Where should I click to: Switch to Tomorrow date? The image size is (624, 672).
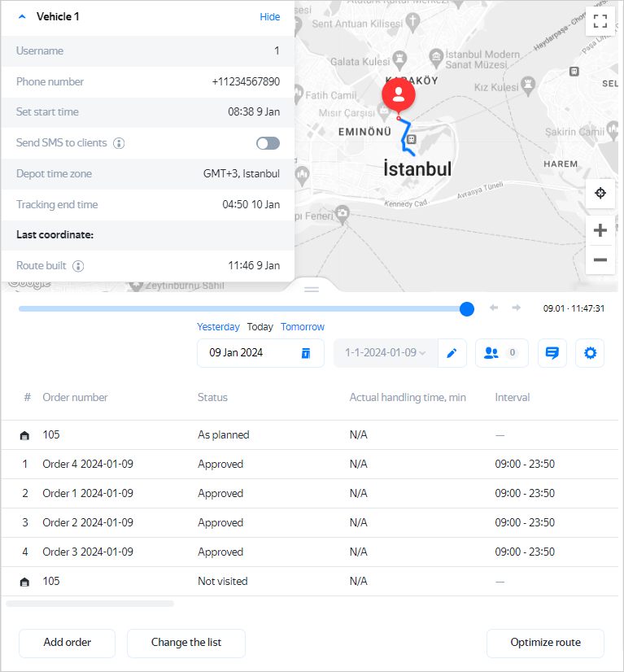point(303,327)
